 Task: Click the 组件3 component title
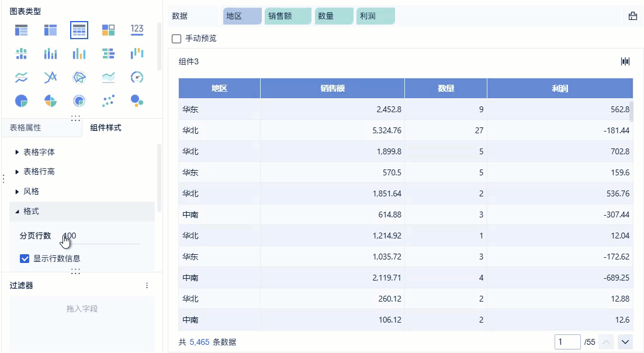tap(189, 61)
